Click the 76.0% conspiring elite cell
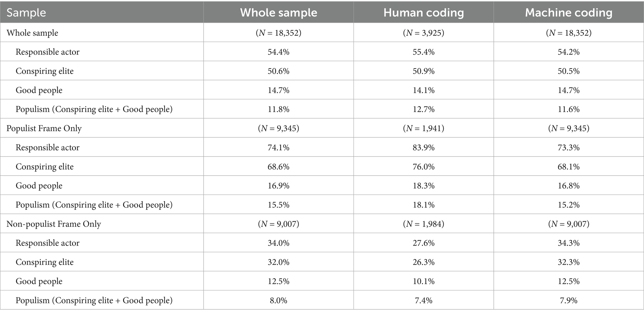644x315 pixels. [x=423, y=167]
